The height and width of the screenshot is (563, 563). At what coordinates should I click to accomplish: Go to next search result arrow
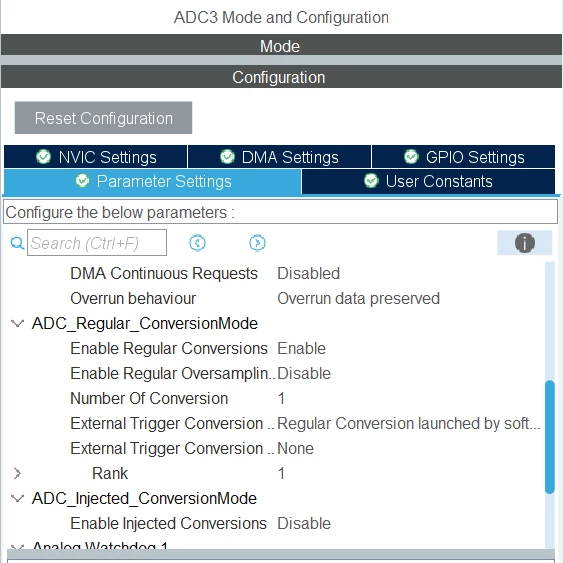coord(257,243)
